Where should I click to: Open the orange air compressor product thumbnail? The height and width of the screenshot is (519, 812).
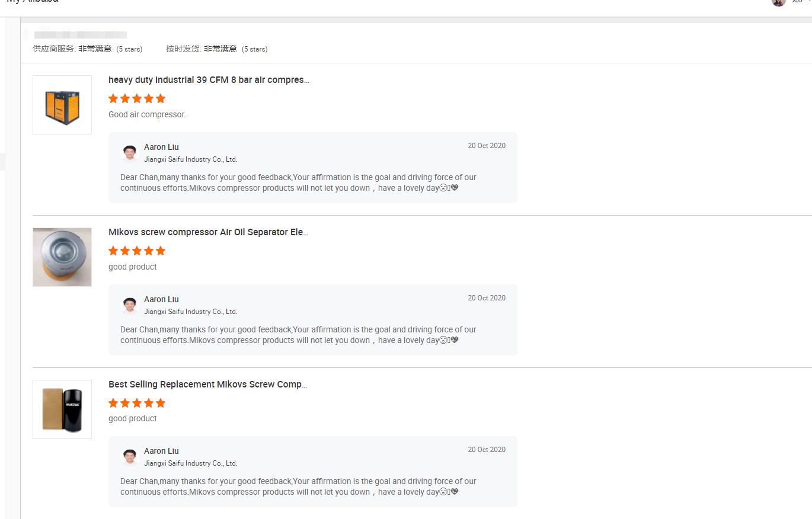pyautogui.click(x=62, y=105)
